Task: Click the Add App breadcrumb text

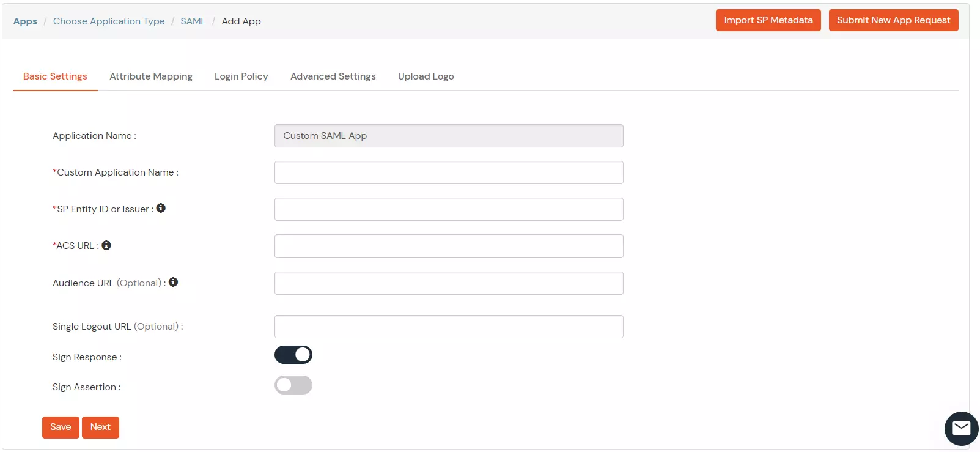Action: coord(241,21)
